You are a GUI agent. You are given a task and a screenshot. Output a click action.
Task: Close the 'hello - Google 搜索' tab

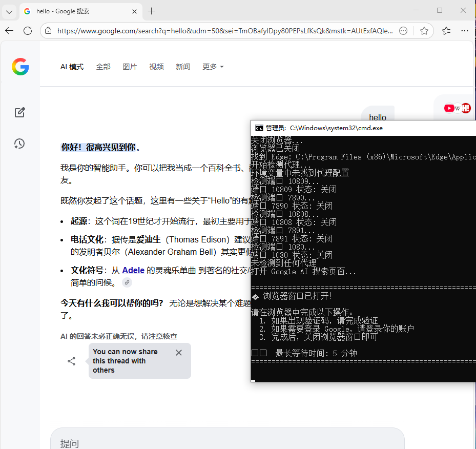coord(134,12)
